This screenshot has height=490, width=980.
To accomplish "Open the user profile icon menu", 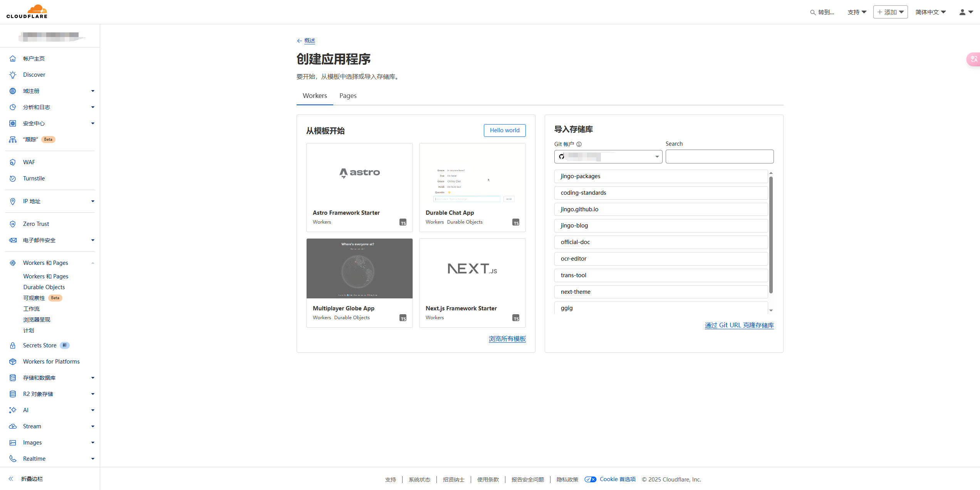I will (966, 12).
